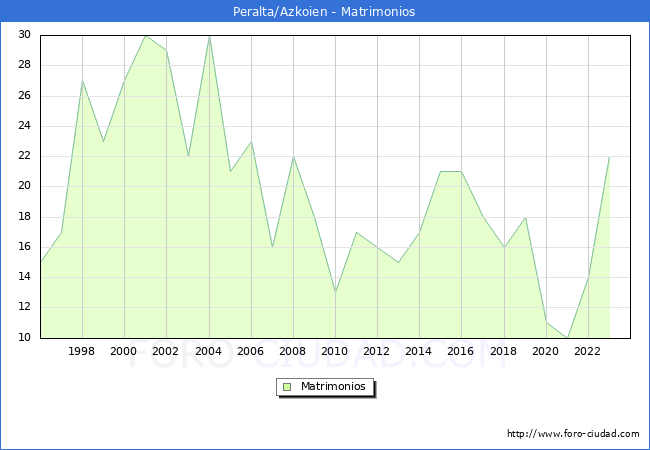Select the 2008 x-axis label
Viewport: 650px width, 450px height.
click(x=292, y=351)
